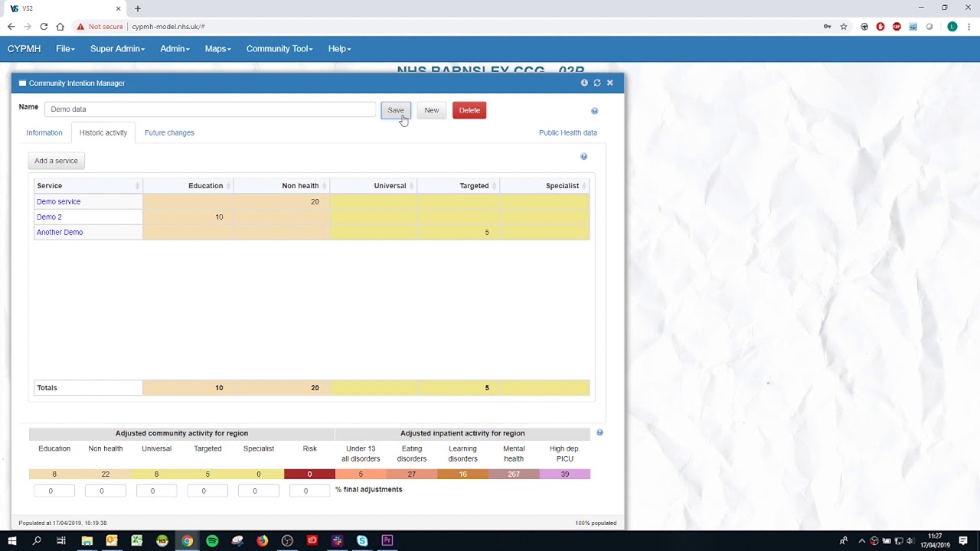Save the Demo data intention
Screen dimensions: 980x551
click(395, 110)
